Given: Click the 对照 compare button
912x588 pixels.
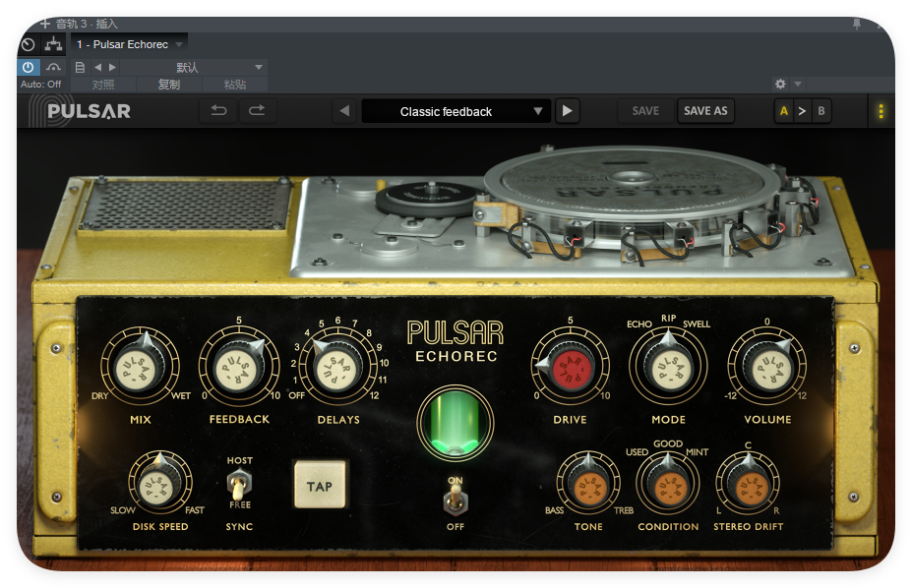Looking at the screenshot, I should [103, 85].
